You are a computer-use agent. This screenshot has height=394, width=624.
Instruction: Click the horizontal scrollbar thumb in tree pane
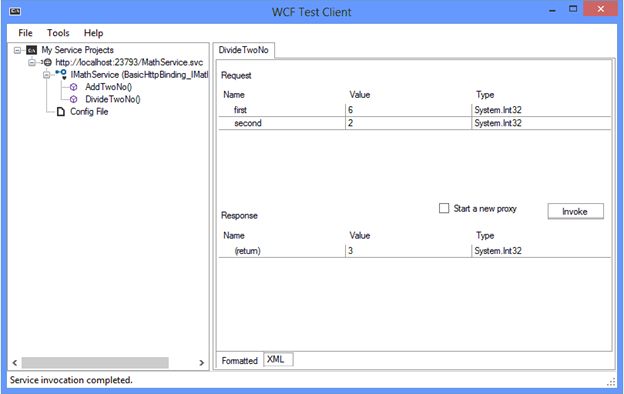pos(95,363)
